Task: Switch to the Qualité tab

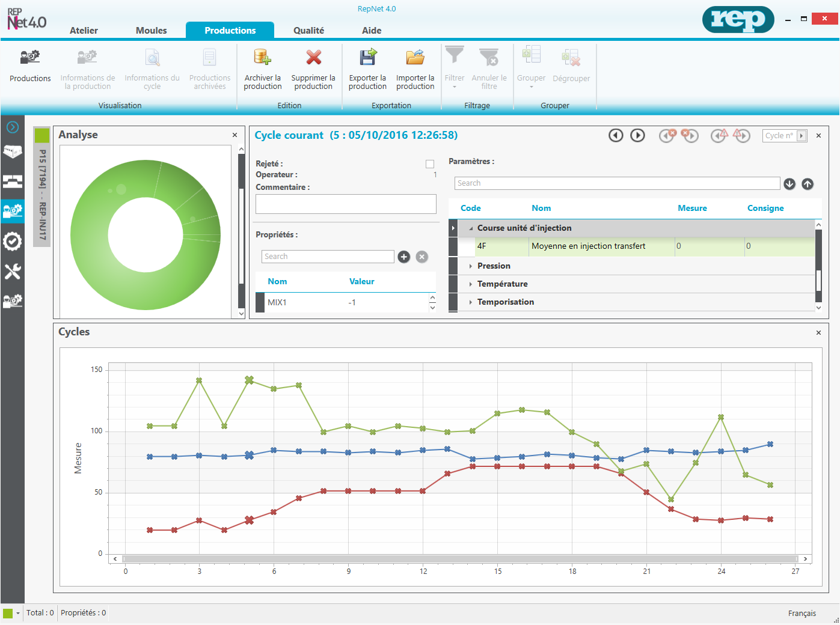Action: 308,31
